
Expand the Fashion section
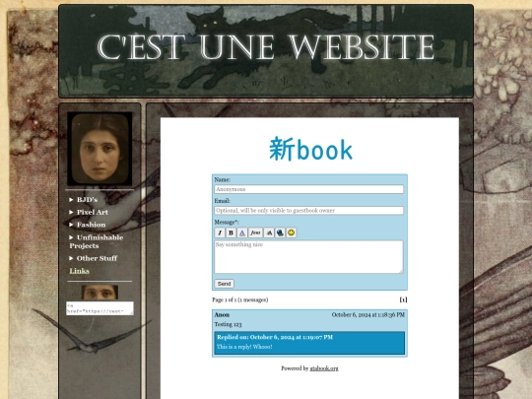point(88,225)
